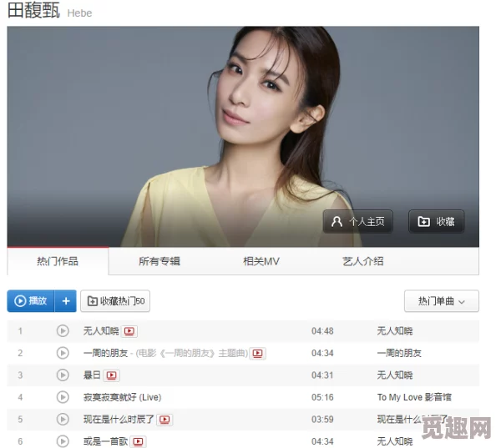Play row 4 song 寂寞寂寞就好 (Live)
Viewport: 496px width, 448px height.
pyautogui.click(x=63, y=397)
